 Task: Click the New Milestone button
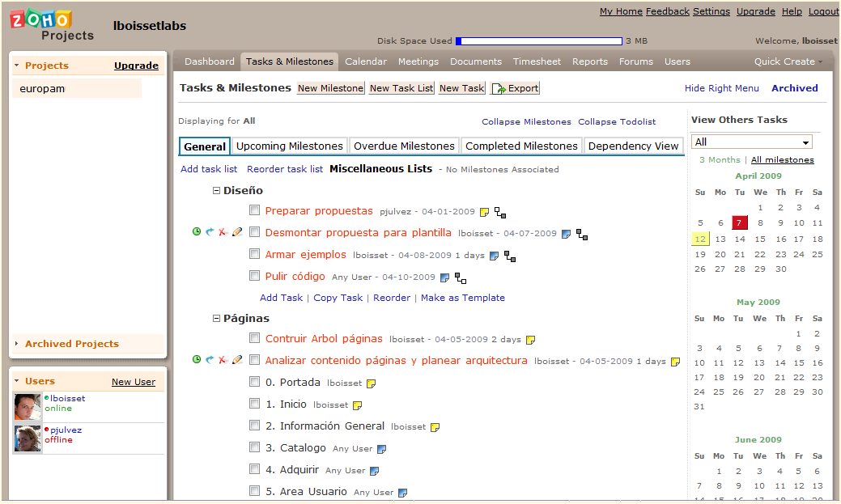coord(330,88)
